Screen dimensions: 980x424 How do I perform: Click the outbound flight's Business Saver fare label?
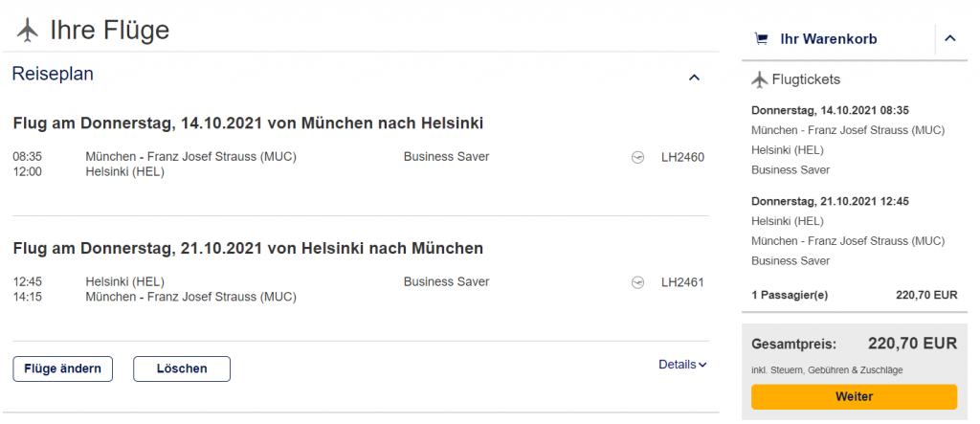(x=446, y=157)
